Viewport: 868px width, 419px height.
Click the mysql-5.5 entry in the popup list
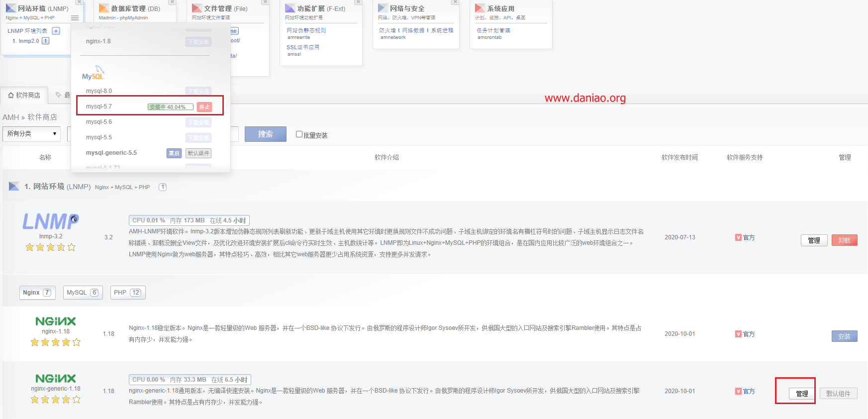click(x=99, y=137)
